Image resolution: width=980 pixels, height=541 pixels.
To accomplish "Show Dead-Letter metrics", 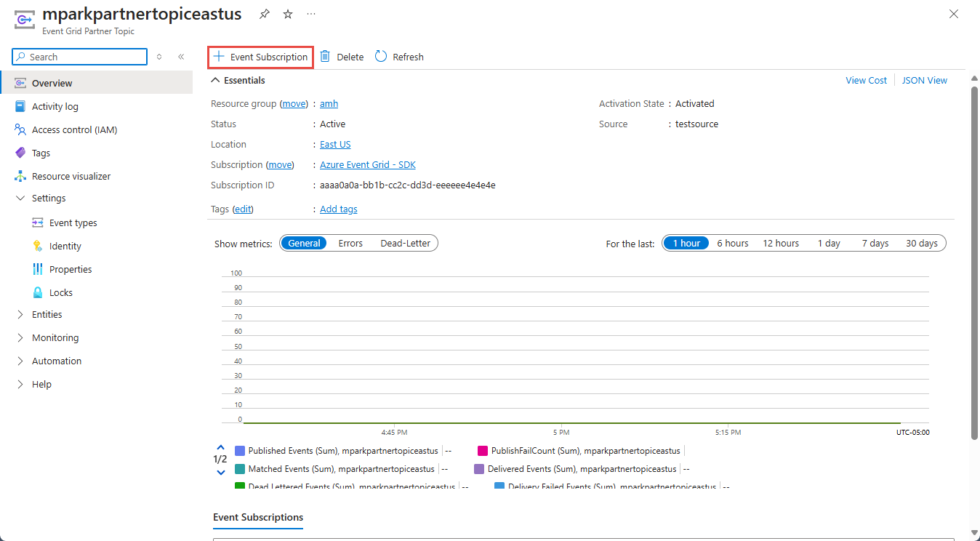I will pos(406,243).
